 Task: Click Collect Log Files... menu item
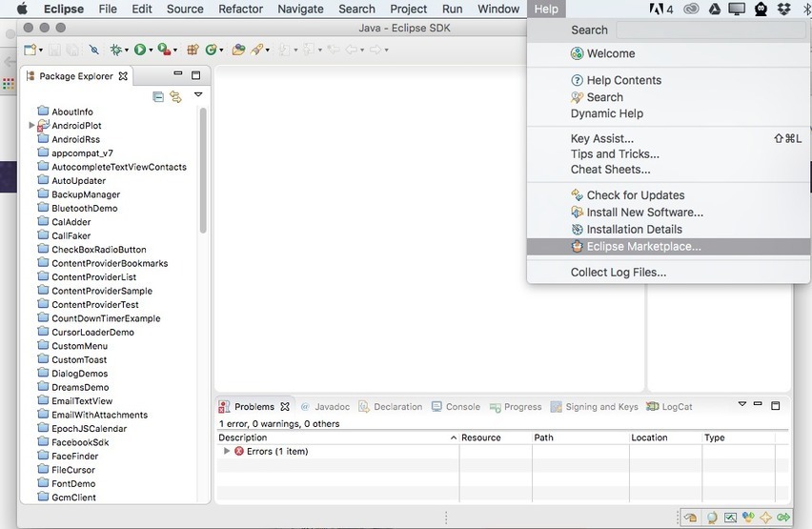click(x=668, y=273)
